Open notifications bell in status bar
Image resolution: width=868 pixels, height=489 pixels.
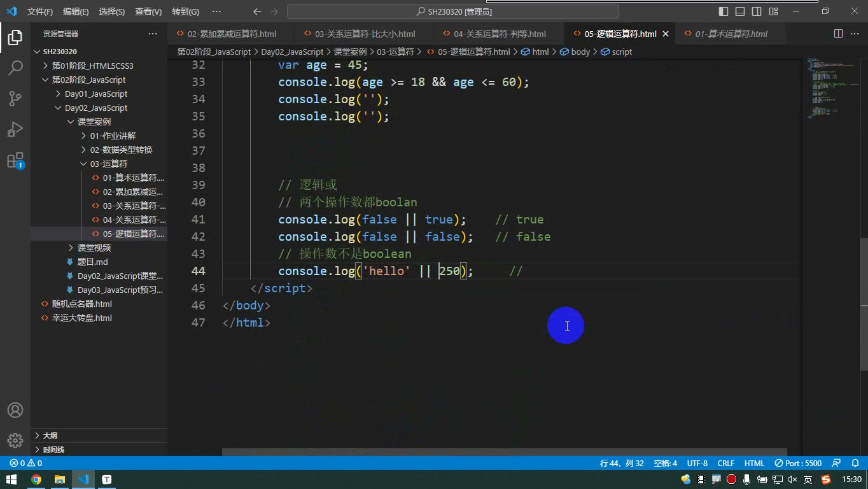(854, 463)
